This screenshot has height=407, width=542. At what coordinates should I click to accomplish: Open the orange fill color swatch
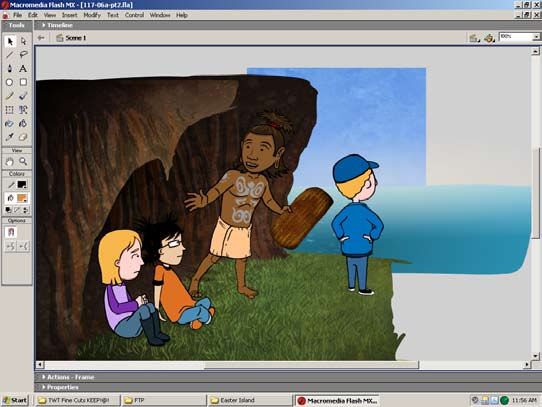pos(22,198)
